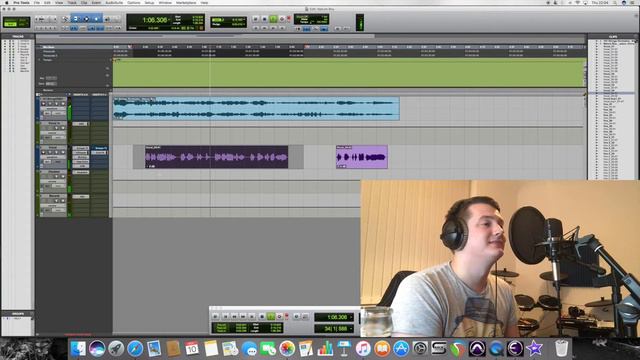Open floating Transport main counter dropdown arrow
Image resolution: width=640 pixels, height=360 pixels.
[x=351, y=317]
